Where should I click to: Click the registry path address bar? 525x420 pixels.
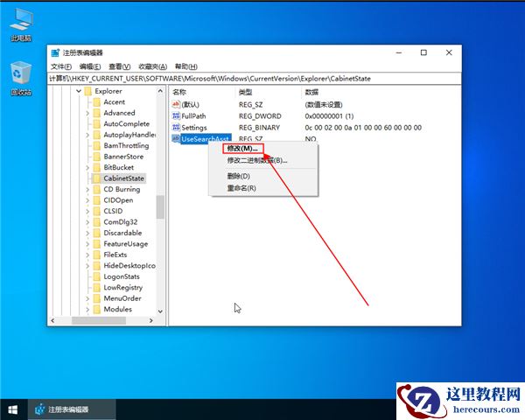point(255,79)
